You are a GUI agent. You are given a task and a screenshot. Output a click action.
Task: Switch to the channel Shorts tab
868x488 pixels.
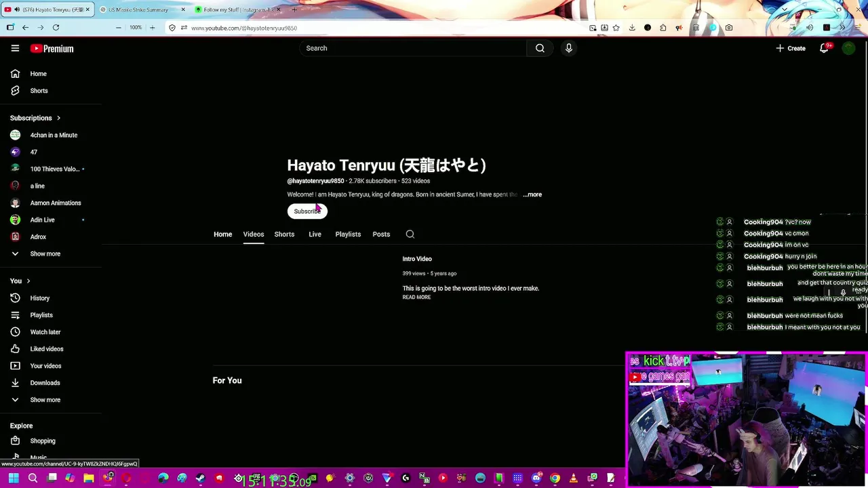pyautogui.click(x=284, y=235)
